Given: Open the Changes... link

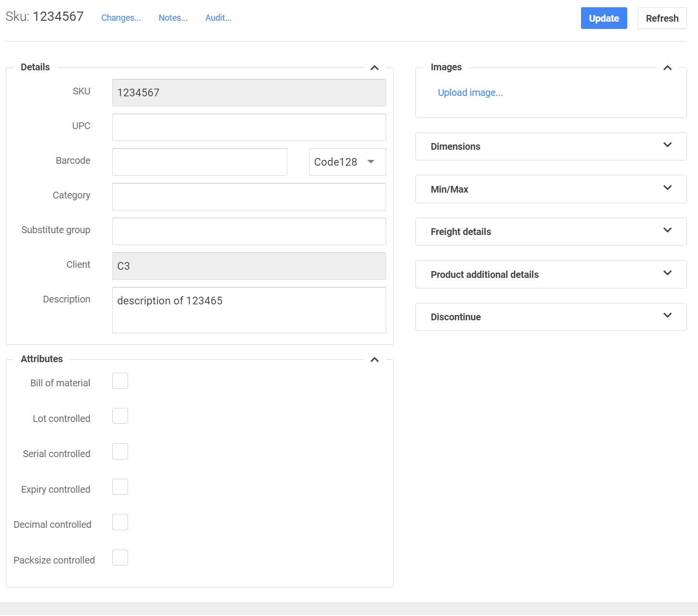Looking at the screenshot, I should tap(121, 18).
